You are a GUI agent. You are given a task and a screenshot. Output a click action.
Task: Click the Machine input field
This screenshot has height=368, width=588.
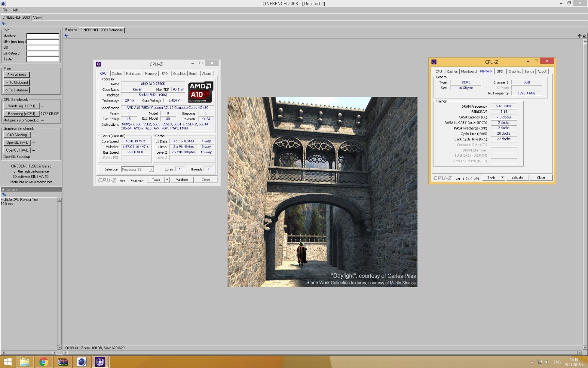(x=43, y=36)
